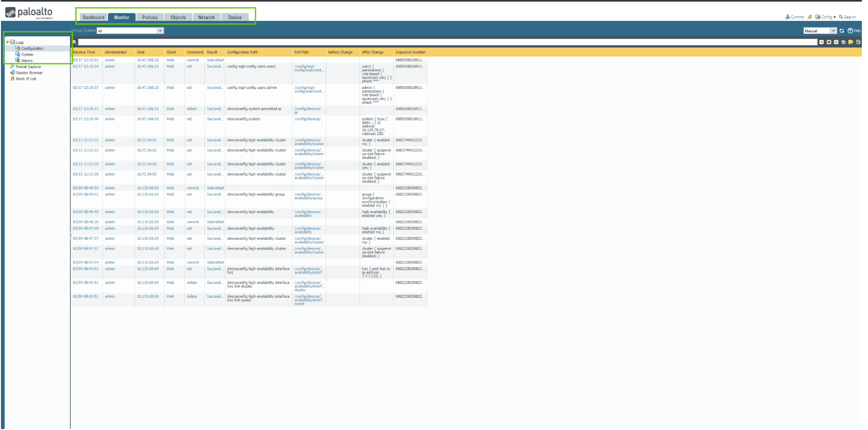
Task: Click receive time "03/17 12:19:01"
Action: [86, 60]
